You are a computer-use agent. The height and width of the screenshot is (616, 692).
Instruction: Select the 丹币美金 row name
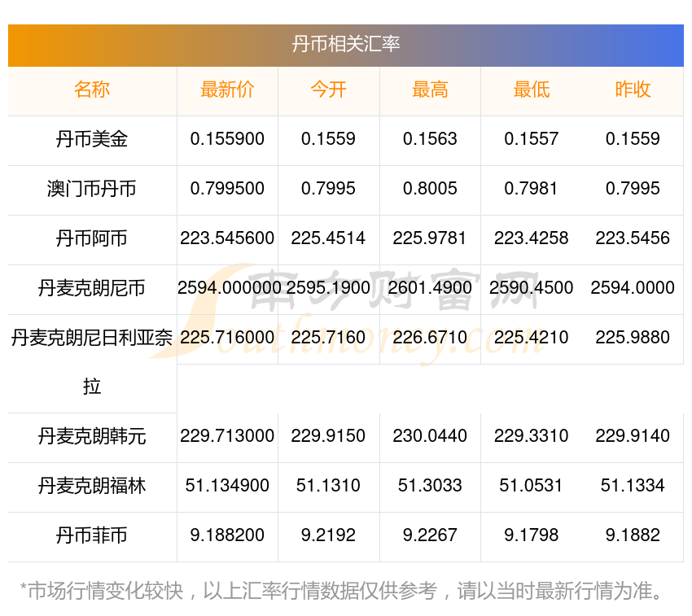click(x=92, y=139)
